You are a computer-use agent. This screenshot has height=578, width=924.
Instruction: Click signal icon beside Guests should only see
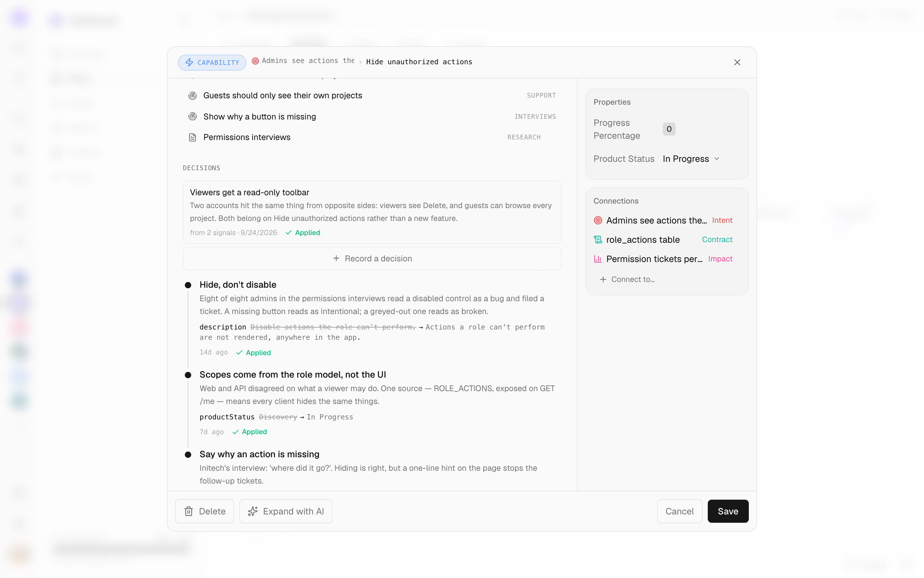193,96
